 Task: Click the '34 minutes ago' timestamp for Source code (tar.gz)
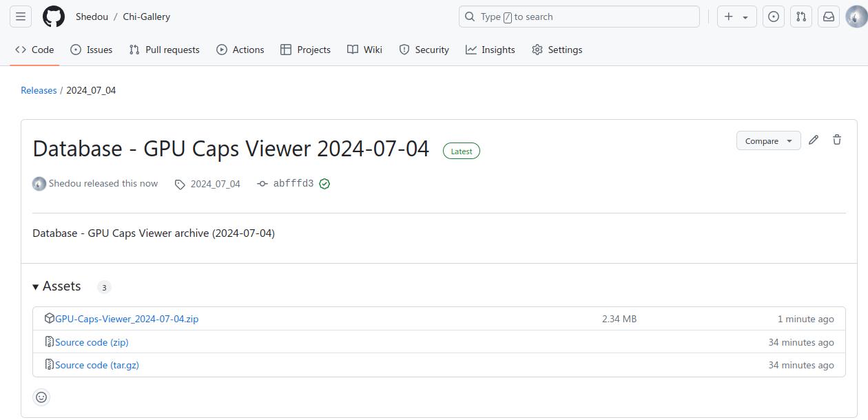[x=801, y=365]
